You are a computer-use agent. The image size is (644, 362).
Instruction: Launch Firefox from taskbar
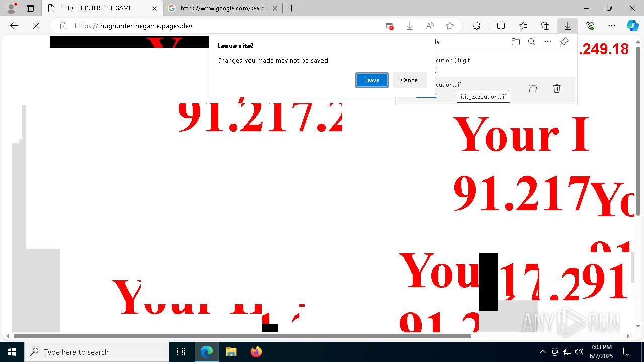tap(256, 352)
